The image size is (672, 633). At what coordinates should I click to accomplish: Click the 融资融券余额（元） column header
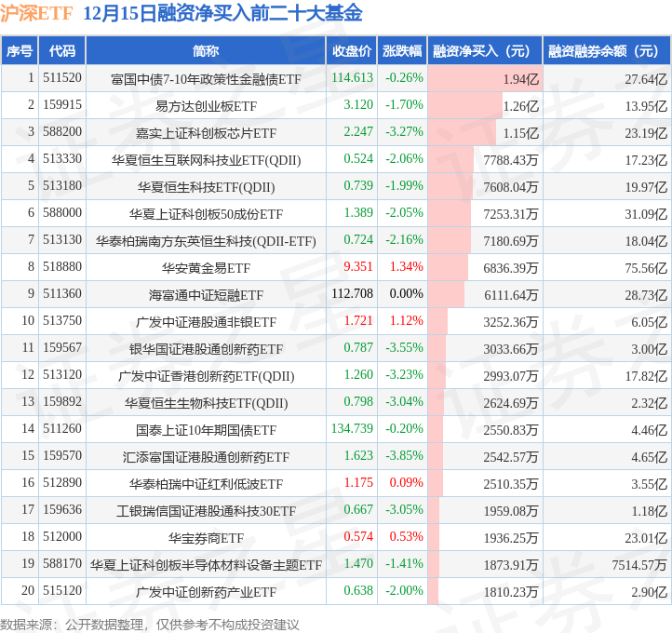607,51
